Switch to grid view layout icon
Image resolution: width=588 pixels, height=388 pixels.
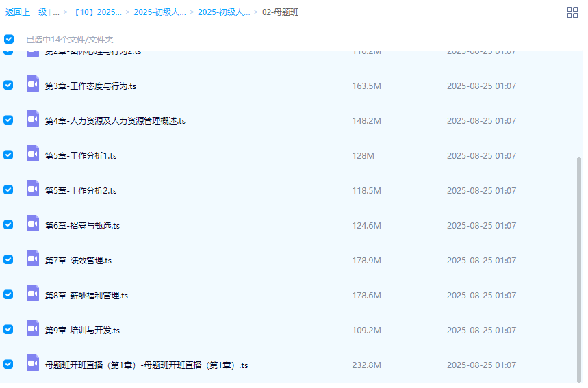[x=572, y=12]
